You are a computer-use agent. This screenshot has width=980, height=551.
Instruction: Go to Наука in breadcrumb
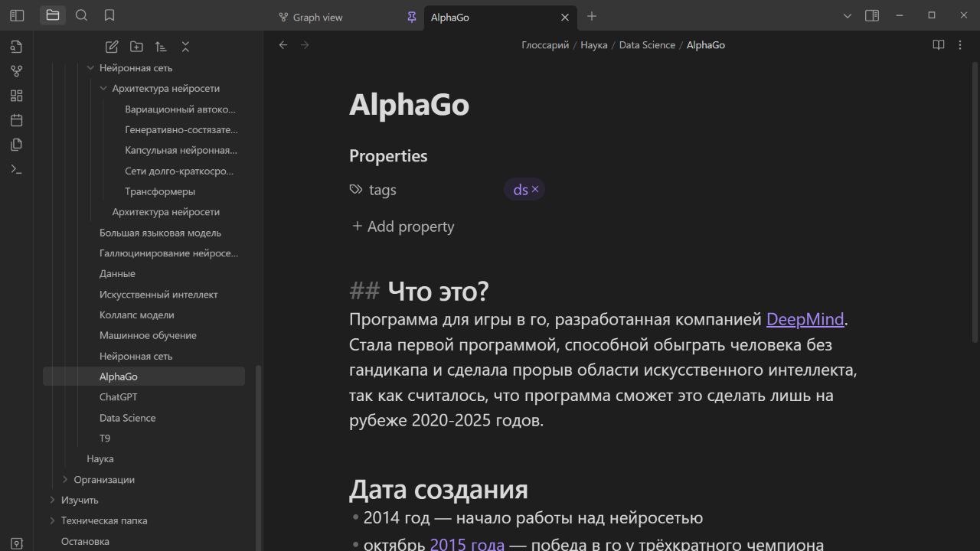[x=594, y=45]
